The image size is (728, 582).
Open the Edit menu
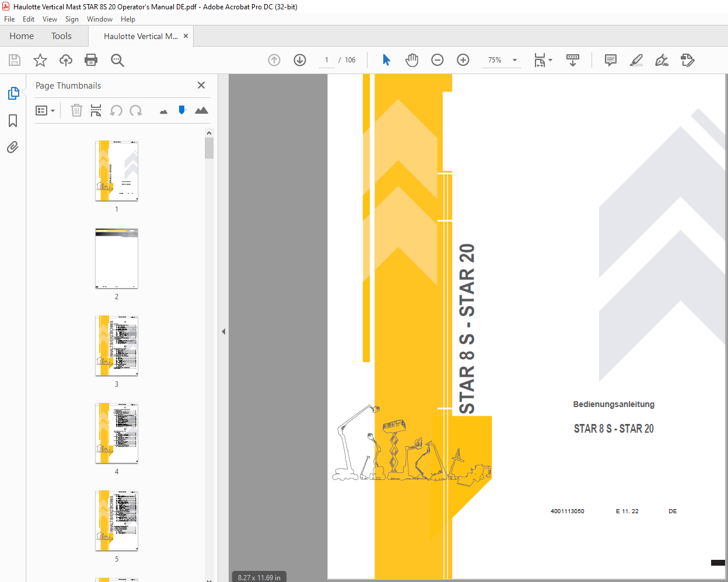point(29,19)
